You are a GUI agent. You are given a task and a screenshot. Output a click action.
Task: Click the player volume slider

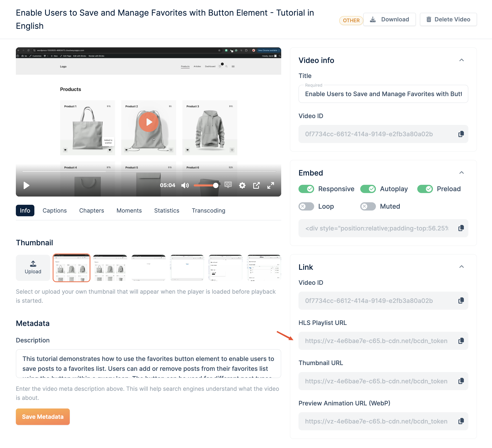[x=205, y=185]
